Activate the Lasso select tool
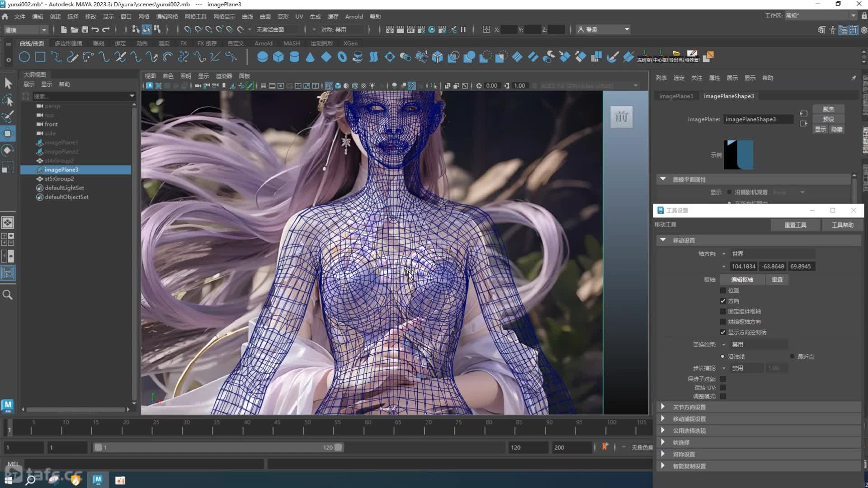Image resolution: width=868 pixels, height=488 pixels. 8,100
